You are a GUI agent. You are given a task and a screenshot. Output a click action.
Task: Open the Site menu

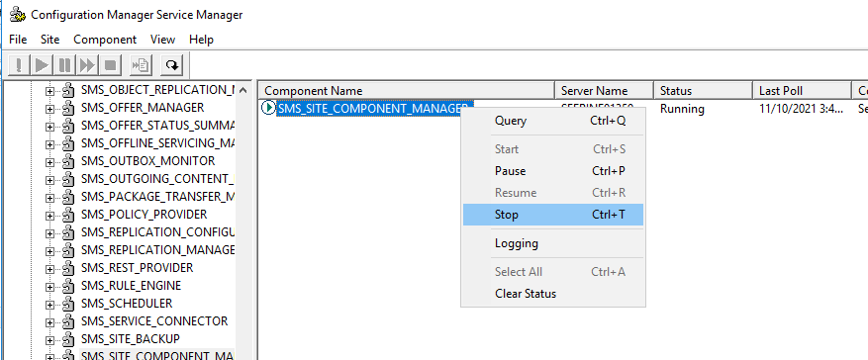(x=49, y=40)
